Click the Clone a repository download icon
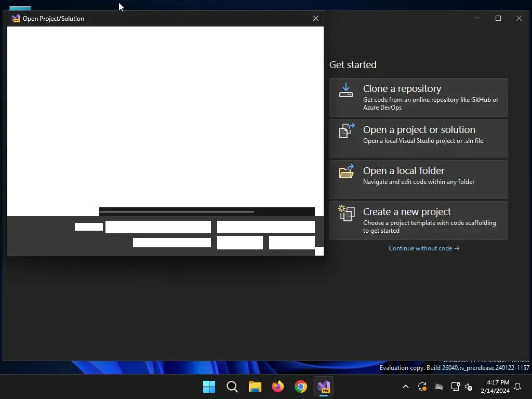Screen dimensions: 532x399 (345, 90)
